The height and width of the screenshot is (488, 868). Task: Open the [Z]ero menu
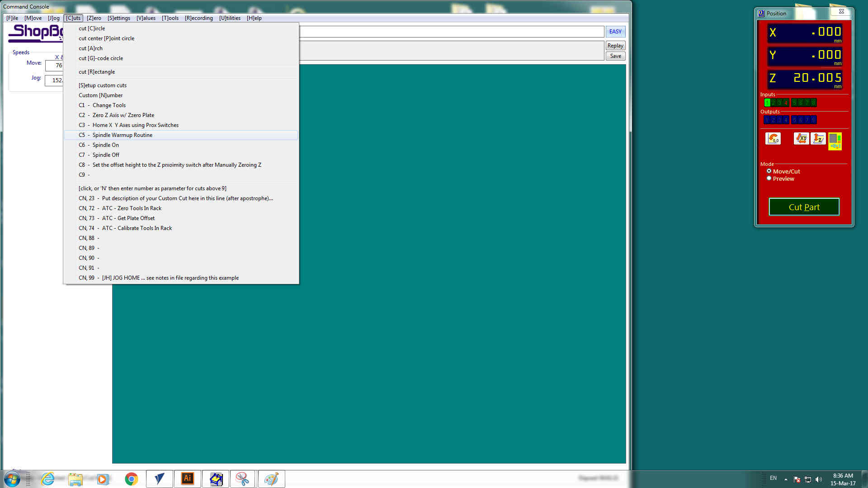pyautogui.click(x=94, y=18)
